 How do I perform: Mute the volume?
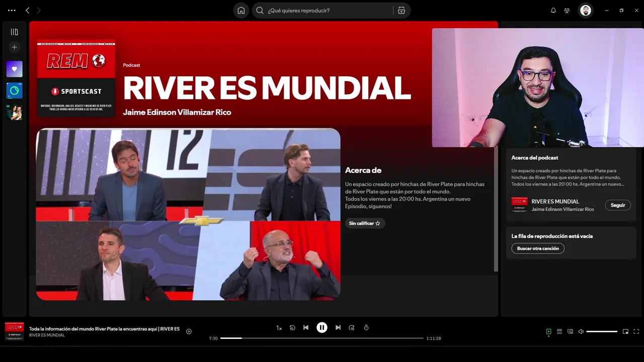tap(581, 332)
